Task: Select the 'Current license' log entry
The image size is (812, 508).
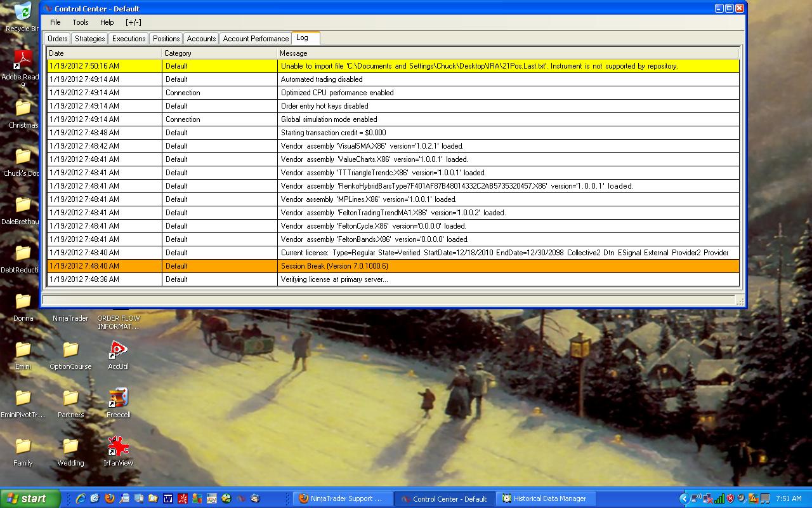Action: point(393,253)
